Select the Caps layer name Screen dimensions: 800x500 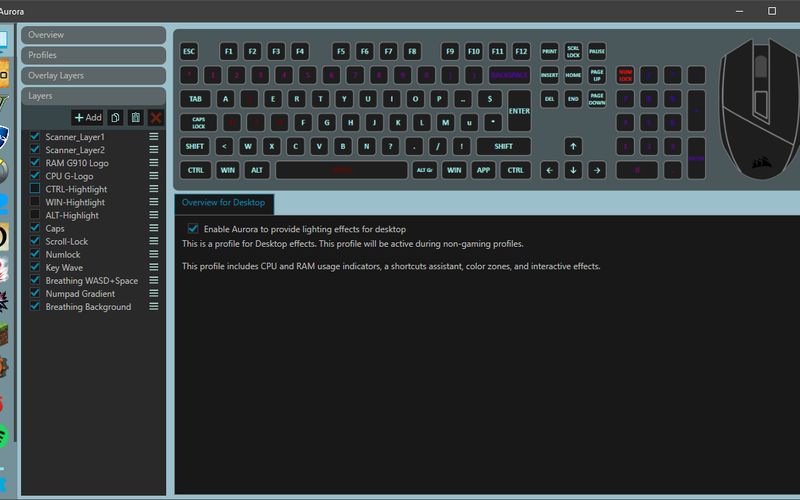[x=55, y=229]
